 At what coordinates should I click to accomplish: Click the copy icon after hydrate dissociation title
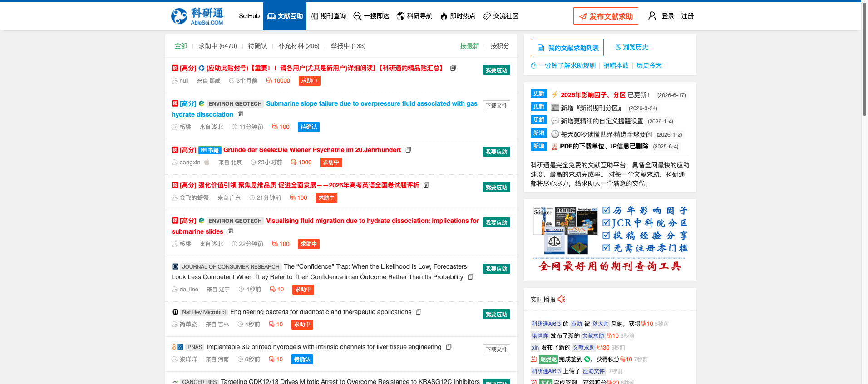[x=241, y=114]
